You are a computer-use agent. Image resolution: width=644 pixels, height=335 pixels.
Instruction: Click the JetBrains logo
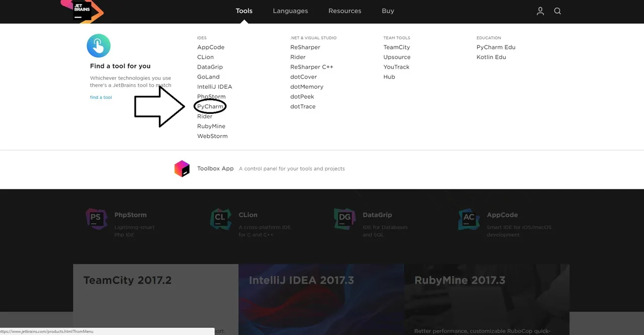coord(82,11)
